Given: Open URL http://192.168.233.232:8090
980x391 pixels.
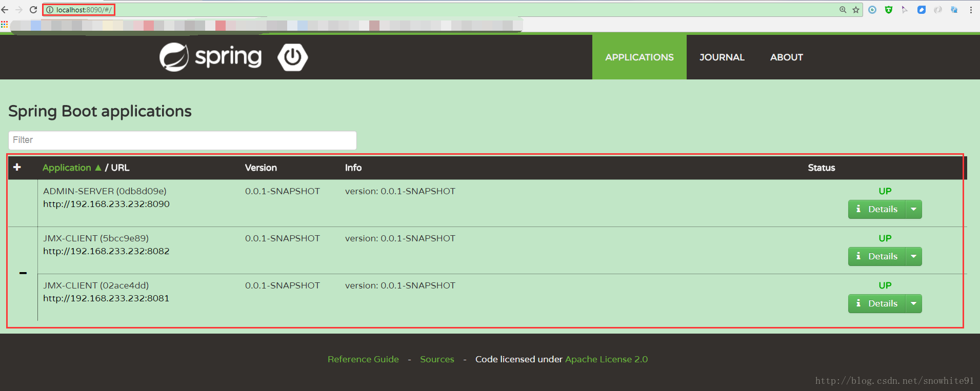Looking at the screenshot, I should 106,204.
